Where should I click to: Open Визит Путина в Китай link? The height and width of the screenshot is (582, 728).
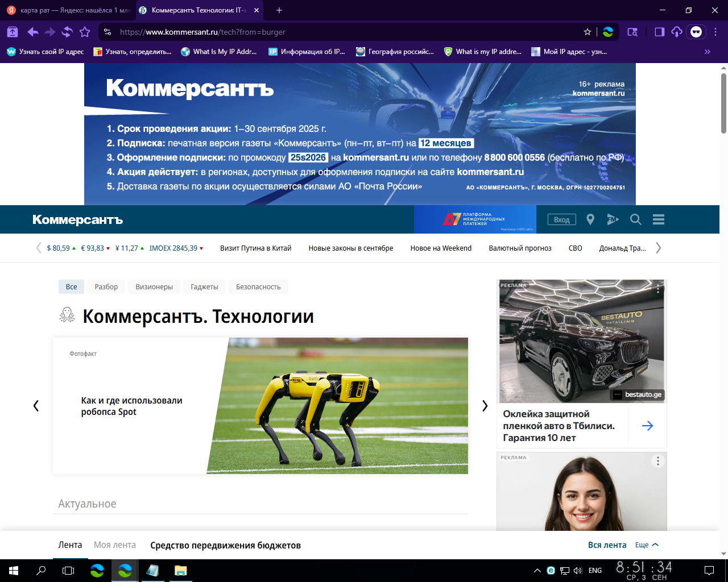[x=256, y=248]
